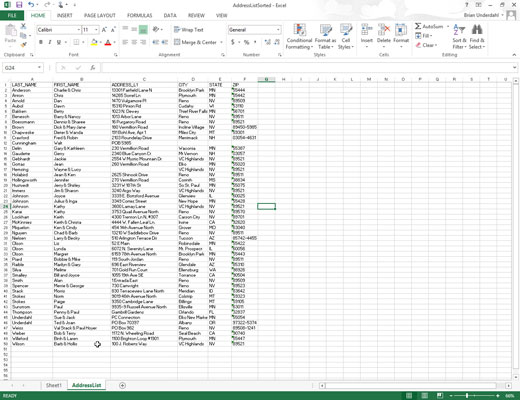The height and width of the screenshot is (400, 520).
Task: Switch to the Sheet1 worksheet tab
Action: pyautogui.click(x=54, y=385)
